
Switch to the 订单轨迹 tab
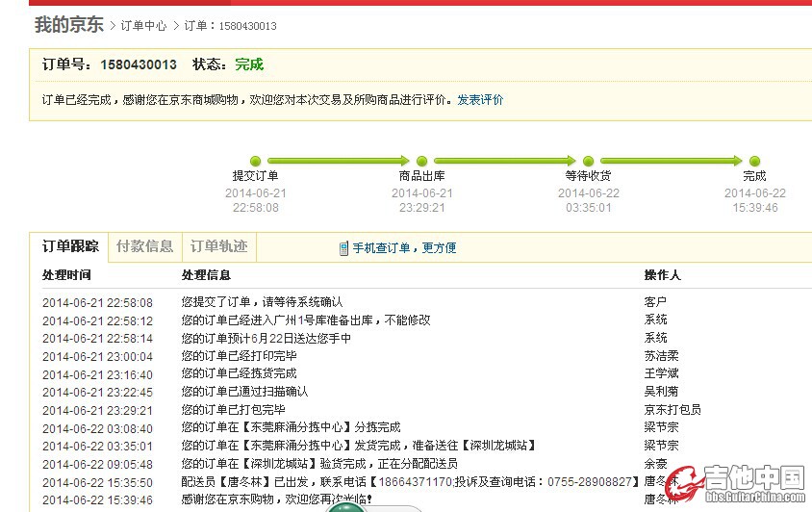pos(219,246)
